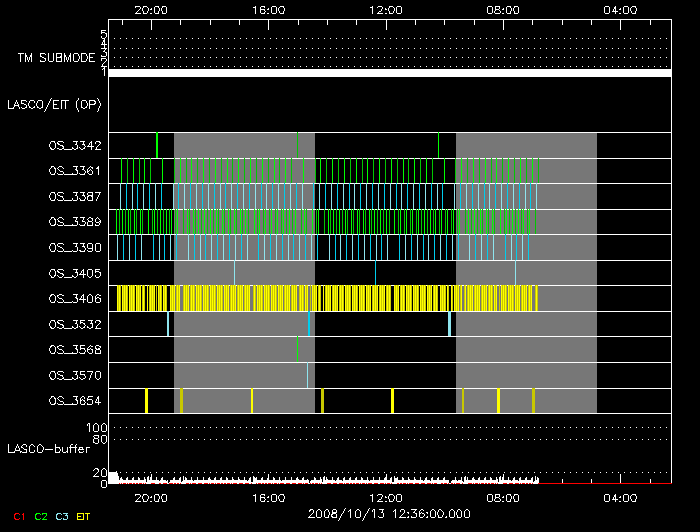The image size is (700, 532).
Task: Select the yellow EIT legend entry
Action: tap(84, 515)
